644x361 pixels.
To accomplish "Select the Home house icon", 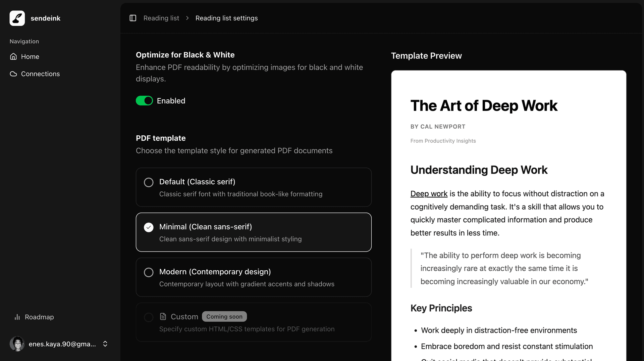I will pos(13,56).
